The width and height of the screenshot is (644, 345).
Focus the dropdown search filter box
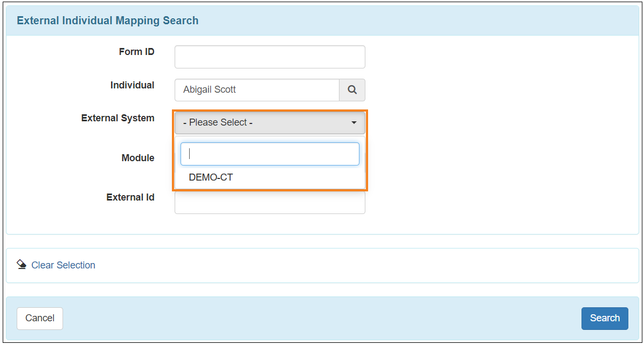tap(270, 154)
